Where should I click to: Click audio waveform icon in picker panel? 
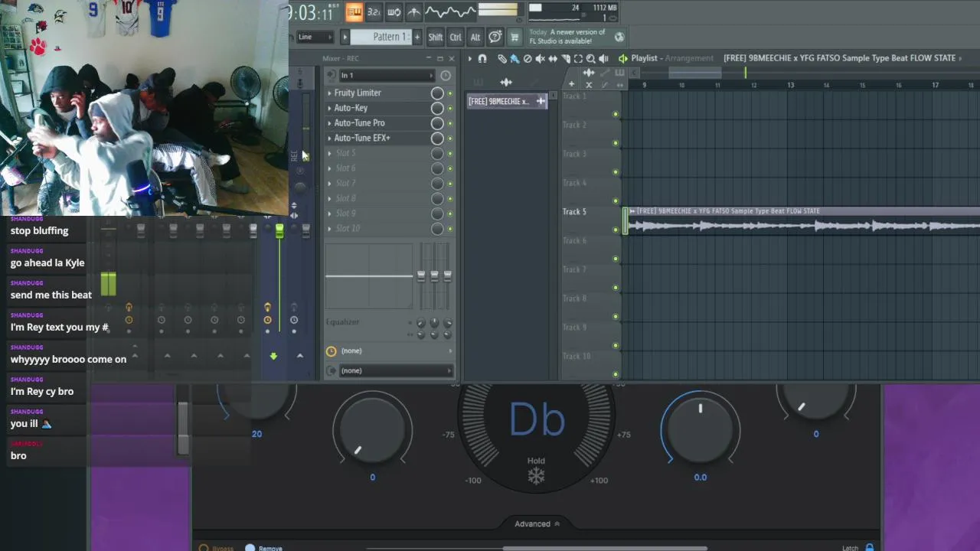click(506, 82)
